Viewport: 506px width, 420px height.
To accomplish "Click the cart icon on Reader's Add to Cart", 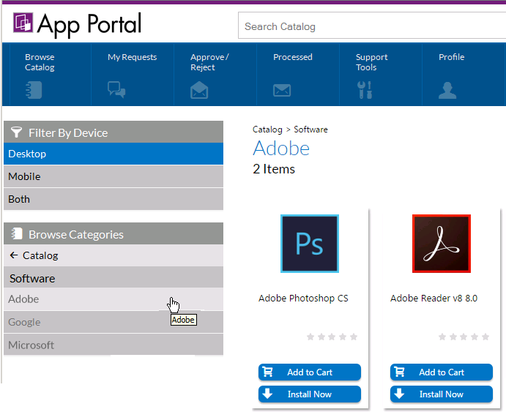I will click(x=399, y=372).
